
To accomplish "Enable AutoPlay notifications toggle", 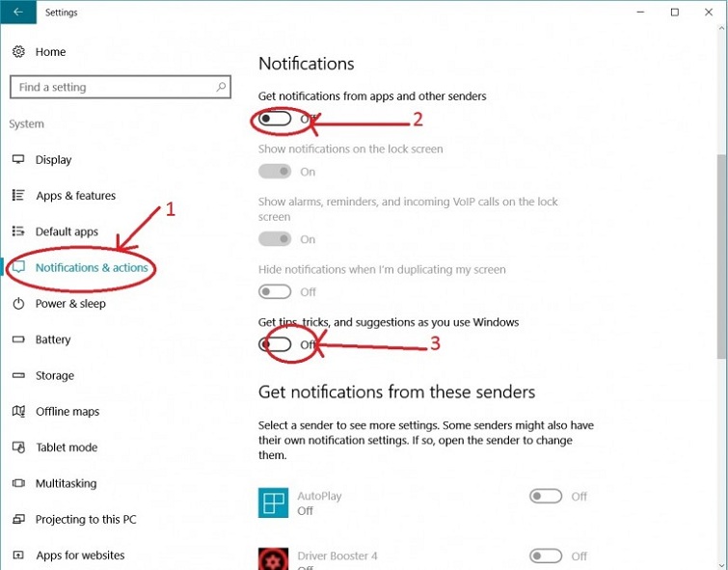I will point(546,497).
